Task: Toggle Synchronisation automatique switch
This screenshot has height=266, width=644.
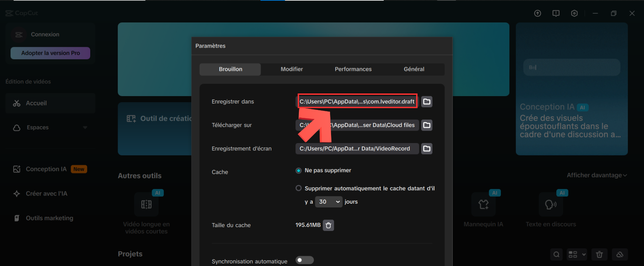Action: [x=305, y=260]
